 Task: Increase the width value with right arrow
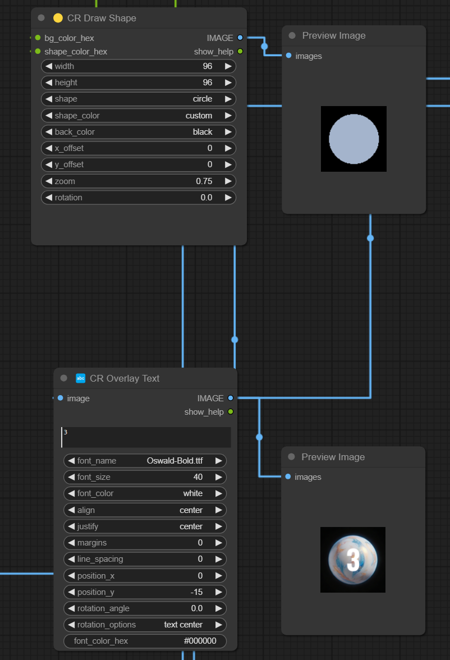pos(228,66)
